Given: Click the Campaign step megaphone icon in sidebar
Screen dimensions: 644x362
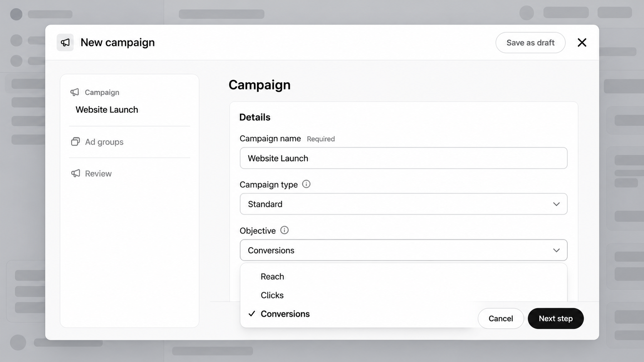Looking at the screenshot, I should point(75,92).
